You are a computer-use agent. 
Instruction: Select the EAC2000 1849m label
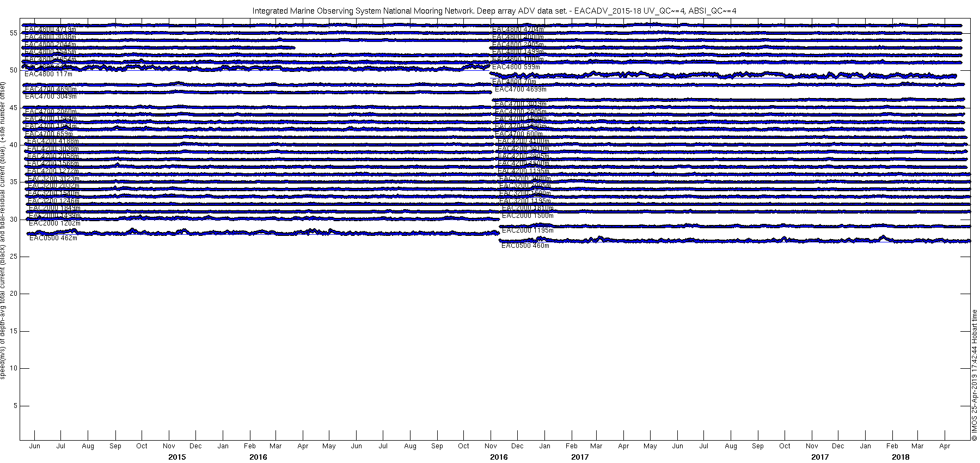[x=54, y=208]
